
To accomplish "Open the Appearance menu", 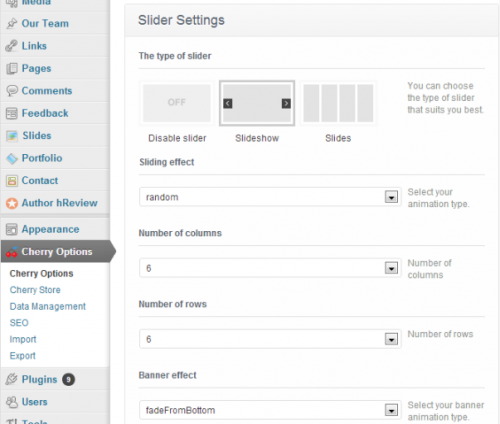I will pos(50,229).
